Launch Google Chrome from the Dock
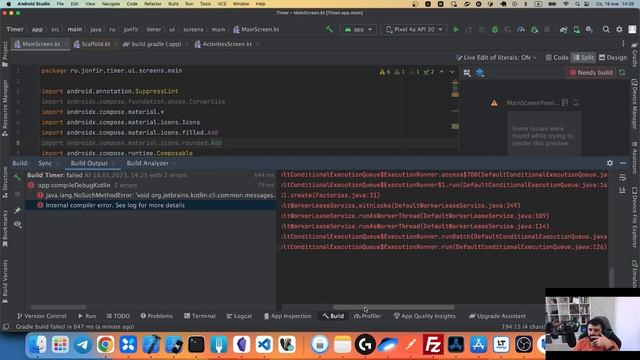This screenshot has width=640, height=360. [105, 344]
